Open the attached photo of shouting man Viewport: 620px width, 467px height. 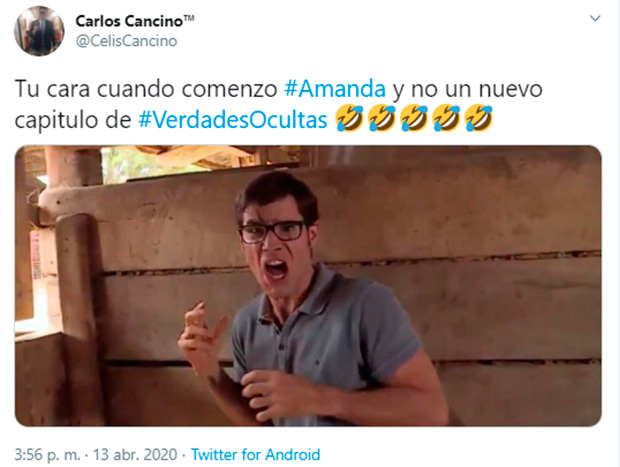(x=308, y=285)
